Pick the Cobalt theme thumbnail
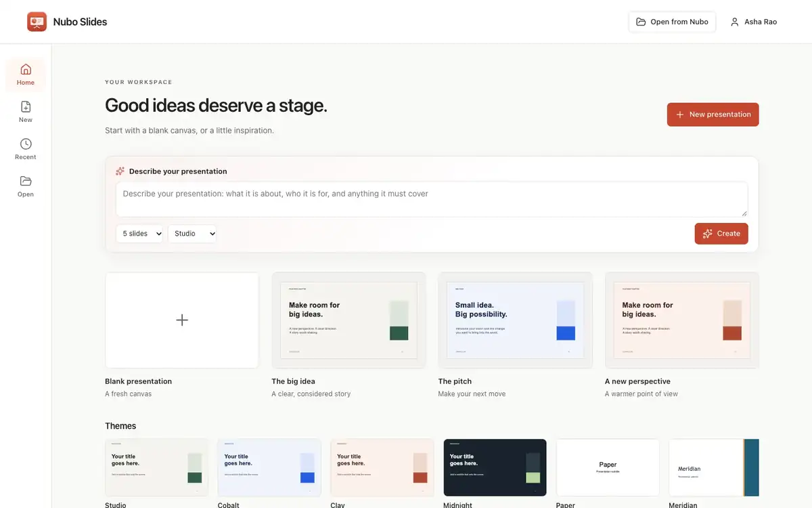The image size is (812, 508). (x=269, y=468)
